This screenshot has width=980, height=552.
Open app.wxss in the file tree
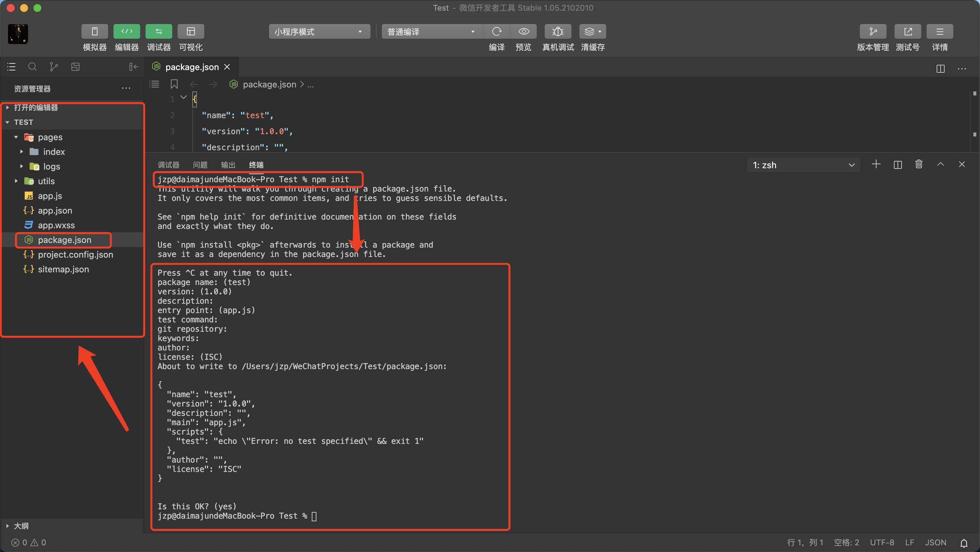tap(72, 225)
